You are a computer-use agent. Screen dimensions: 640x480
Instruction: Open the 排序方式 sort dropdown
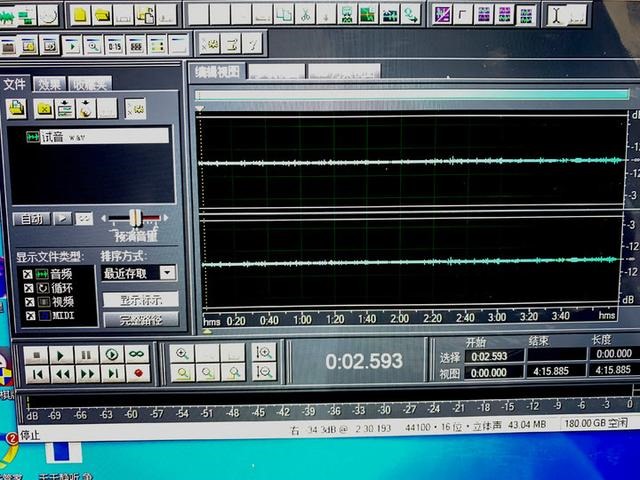[x=167, y=272]
